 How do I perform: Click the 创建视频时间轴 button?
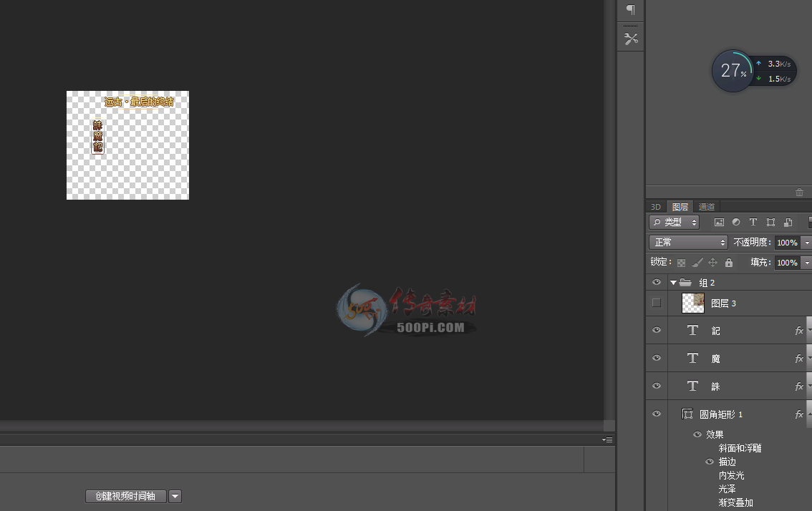click(x=125, y=496)
